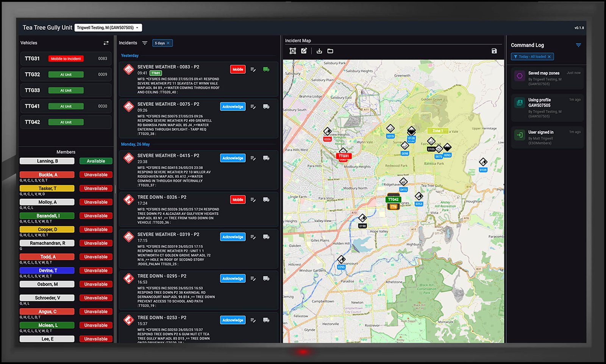606x364 pixels.
Task: Select the Yesterday incidents section header
Action: 130,55
